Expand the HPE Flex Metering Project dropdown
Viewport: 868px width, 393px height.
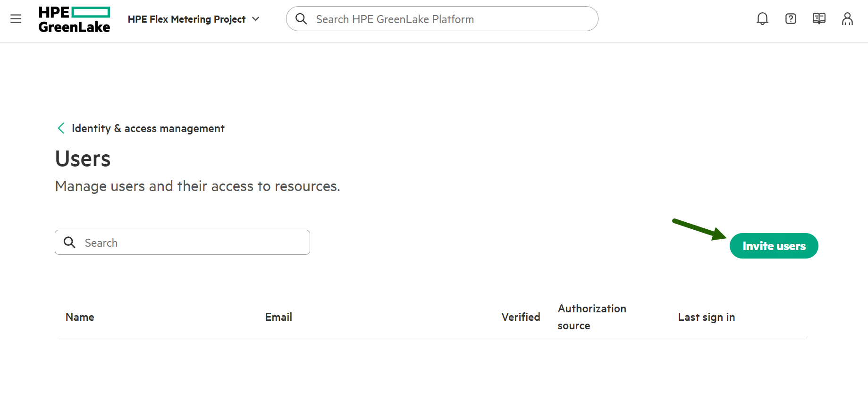(194, 19)
